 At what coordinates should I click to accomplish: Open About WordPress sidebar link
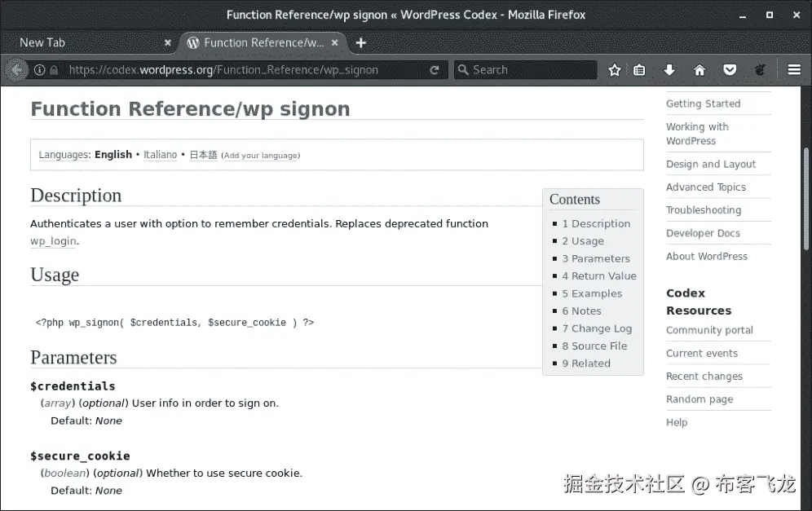[706, 256]
